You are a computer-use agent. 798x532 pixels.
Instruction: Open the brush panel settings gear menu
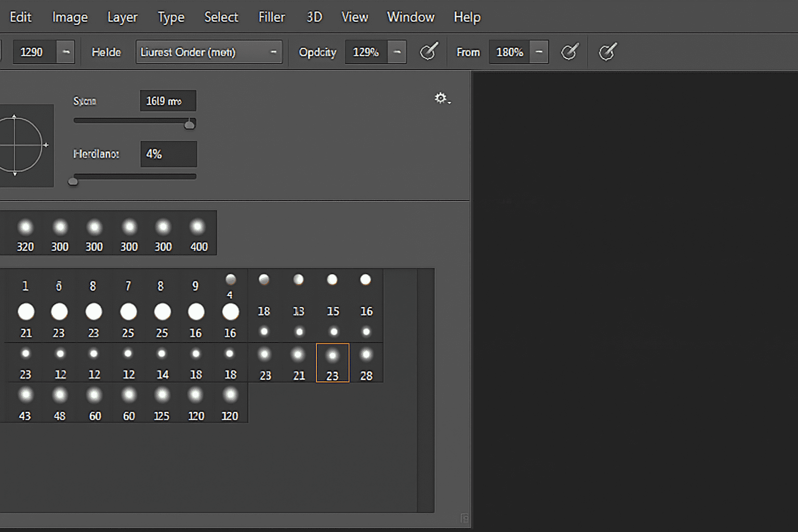(x=441, y=98)
